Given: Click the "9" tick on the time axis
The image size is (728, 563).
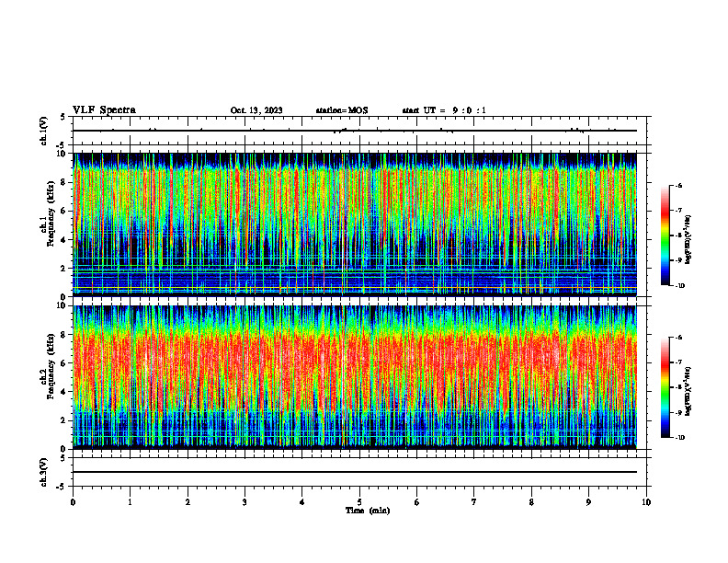Looking at the screenshot, I should coord(588,502).
